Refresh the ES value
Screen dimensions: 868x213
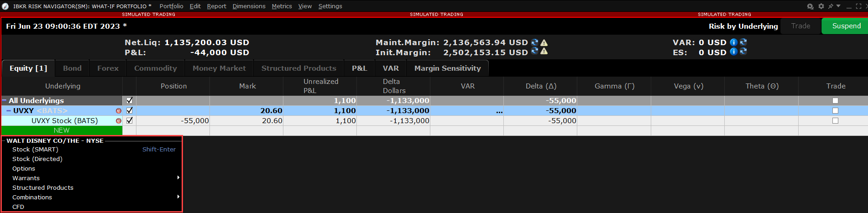743,52
